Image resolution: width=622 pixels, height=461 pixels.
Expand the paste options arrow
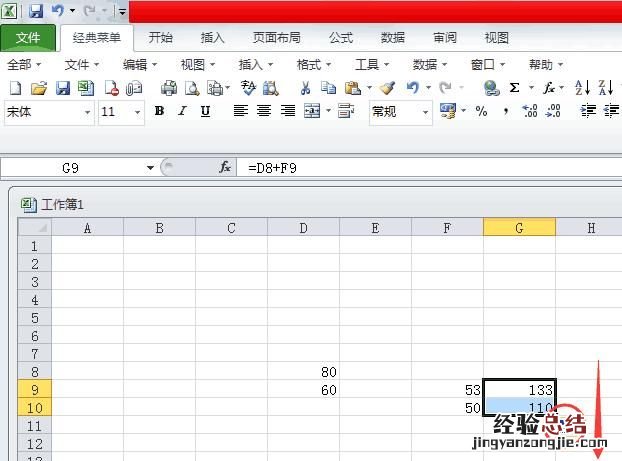(x=369, y=88)
